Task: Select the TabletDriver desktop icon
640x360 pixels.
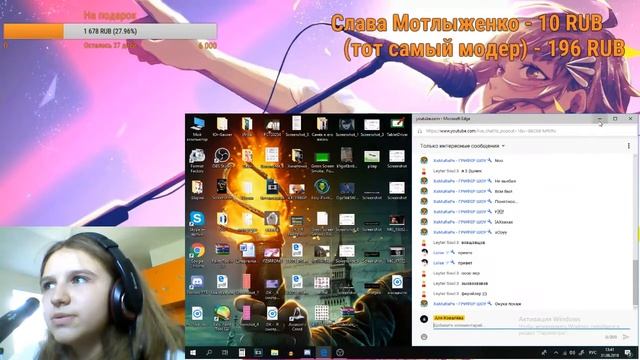Action: (397, 127)
